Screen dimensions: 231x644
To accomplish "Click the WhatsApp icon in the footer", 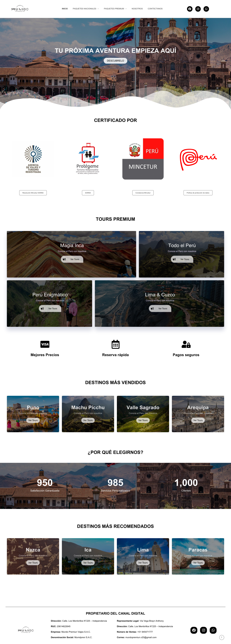I will (x=213, y=630).
